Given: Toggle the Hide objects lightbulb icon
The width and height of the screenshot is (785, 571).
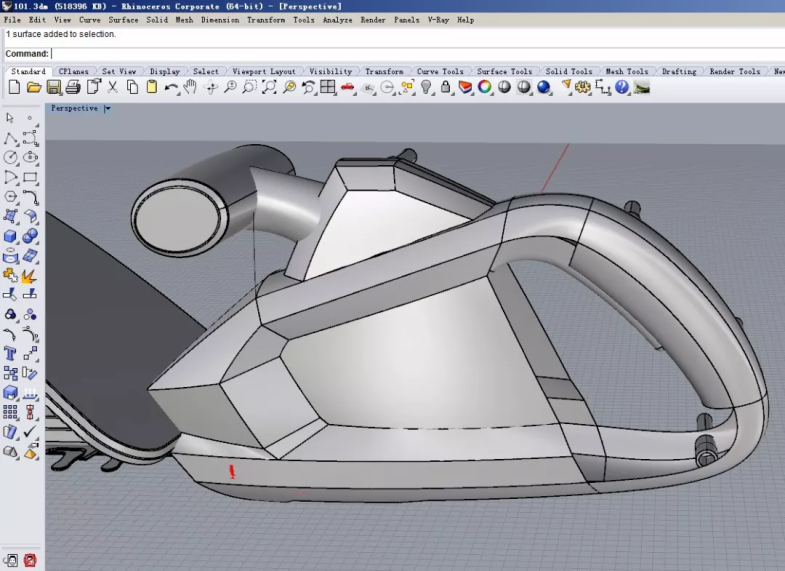Looking at the screenshot, I should click(x=426, y=88).
